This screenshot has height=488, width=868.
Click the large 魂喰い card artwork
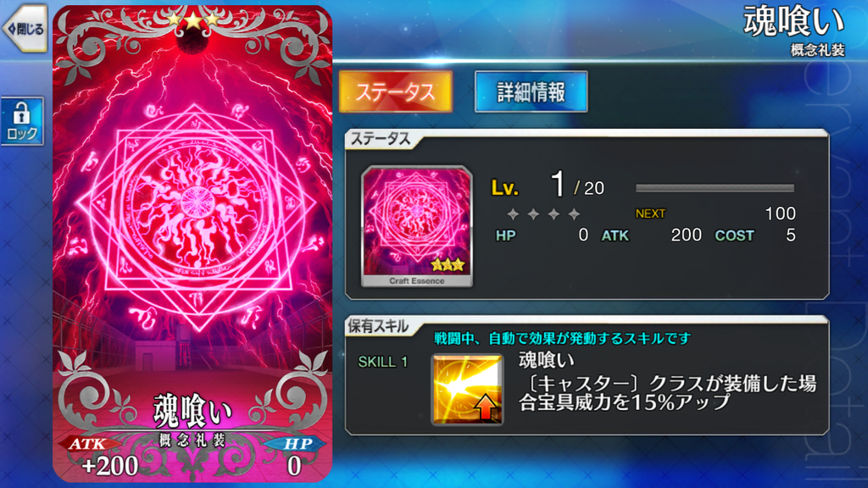(x=192, y=243)
